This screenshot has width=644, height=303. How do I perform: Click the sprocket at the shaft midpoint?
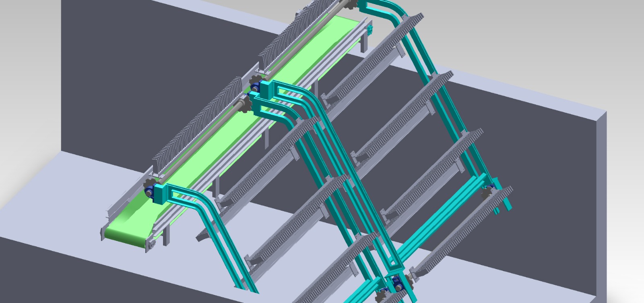tap(244, 105)
